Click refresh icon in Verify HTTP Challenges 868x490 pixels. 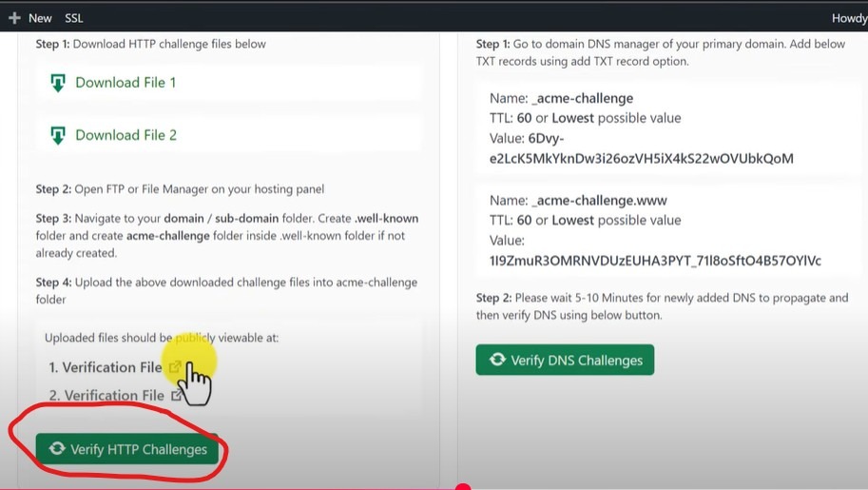click(57, 448)
